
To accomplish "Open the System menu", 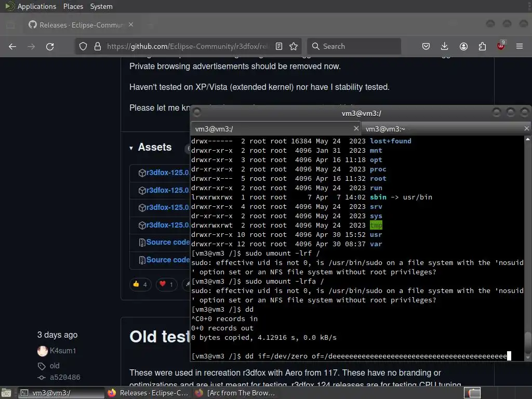I will point(101,6).
